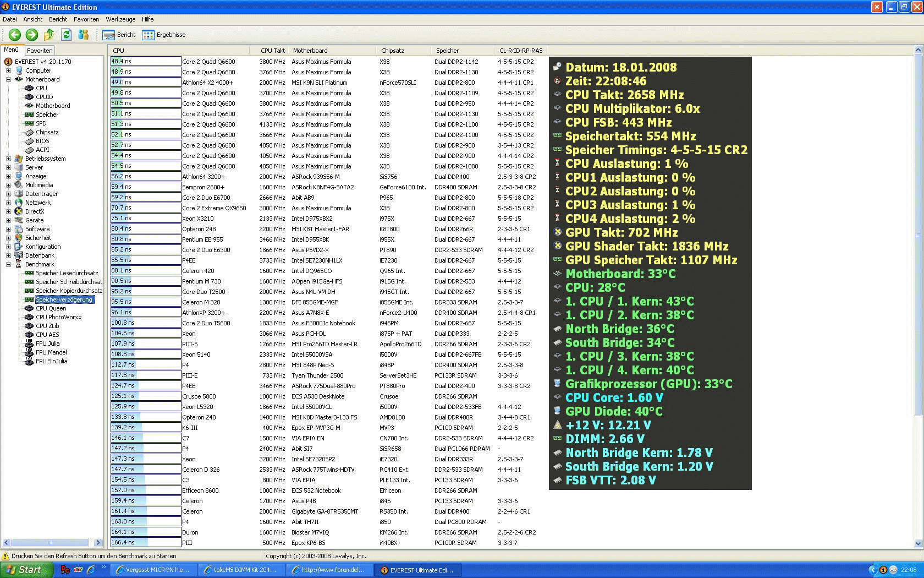Open the Ergebnisse results toolbar button
Viewport: 924px width, 578px height.
pyautogui.click(x=164, y=35)
